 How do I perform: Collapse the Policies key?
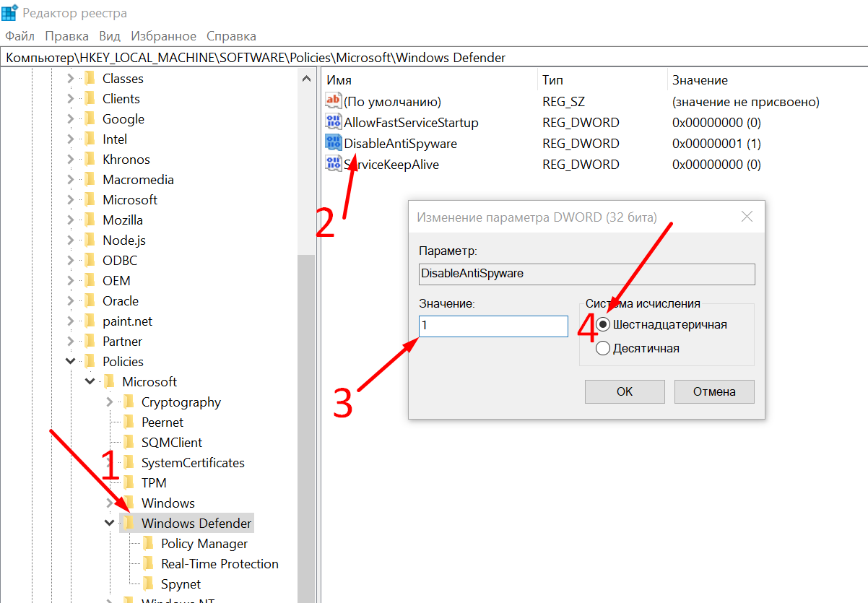point(70,362)
